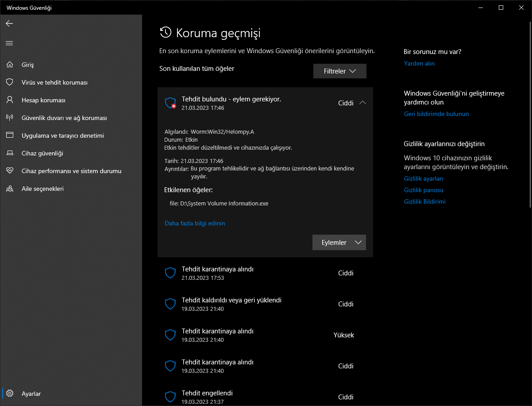Click Geri bildirimde bulunun link
The image size is (532, 406).
click(436, 114)
